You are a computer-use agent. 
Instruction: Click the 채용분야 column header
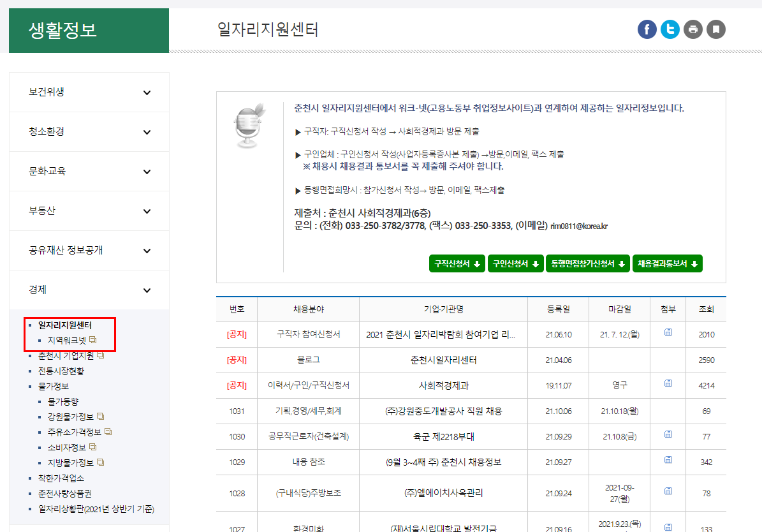tap(309, 309)
